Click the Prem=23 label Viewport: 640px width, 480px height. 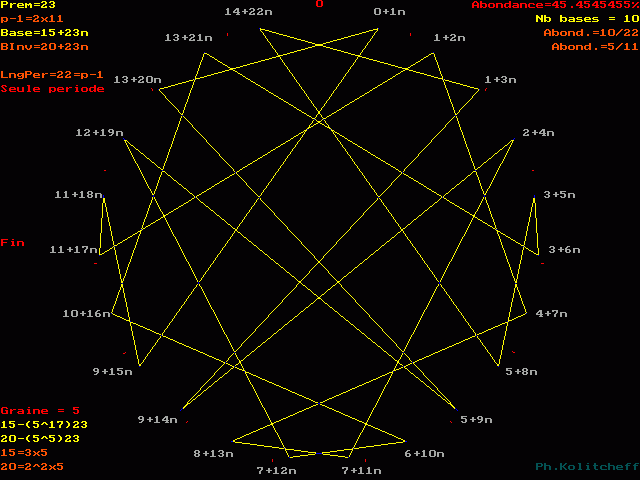point(28,5)
